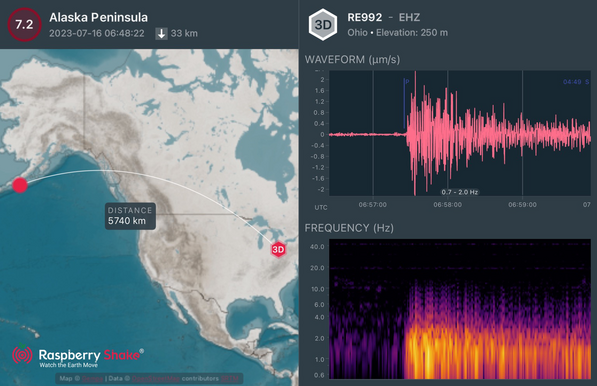The image size is (597, 386).
Task: Click the Ohio • Elevation: 250 m text
Action: point(397,33)
